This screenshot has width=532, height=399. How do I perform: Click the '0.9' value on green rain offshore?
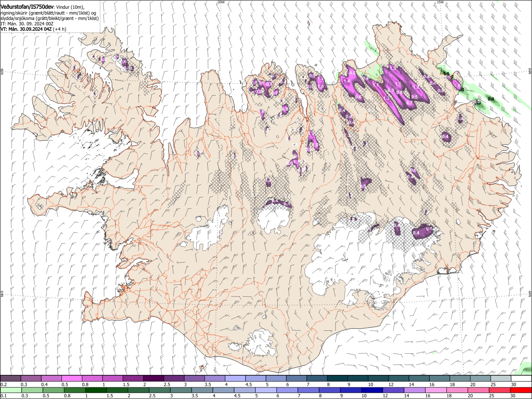(x=491, y=99)
